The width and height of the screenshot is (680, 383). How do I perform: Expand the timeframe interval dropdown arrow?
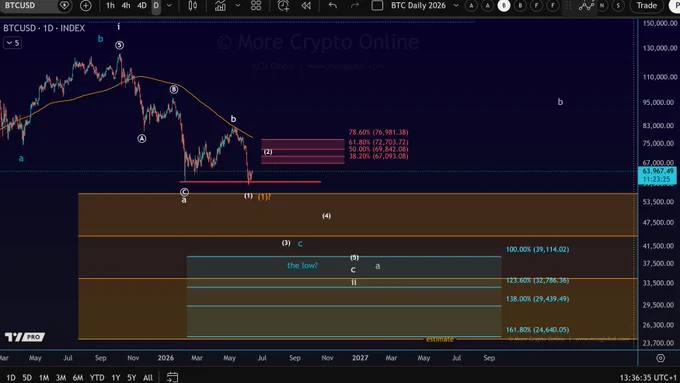170,6
